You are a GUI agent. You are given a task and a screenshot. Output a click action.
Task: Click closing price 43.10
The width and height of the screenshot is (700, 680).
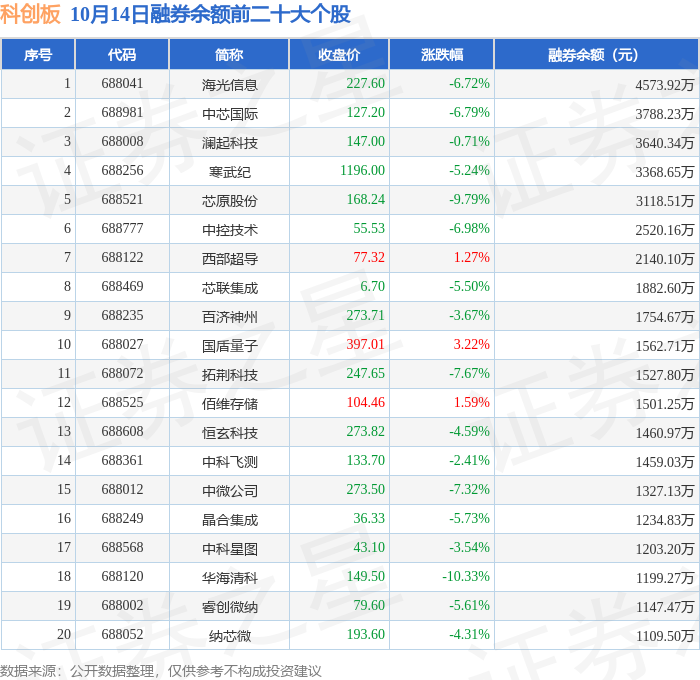coord(369,548)
